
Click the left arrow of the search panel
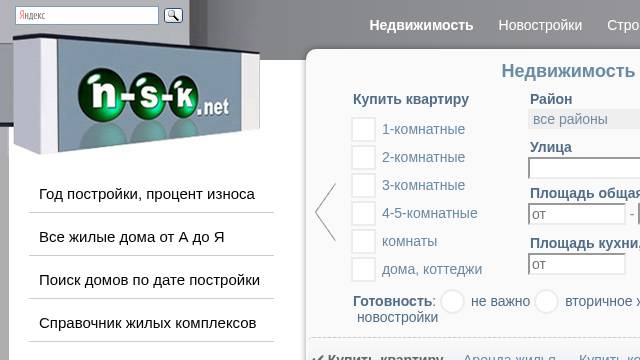pyautogui.click(x=325, y=212)
